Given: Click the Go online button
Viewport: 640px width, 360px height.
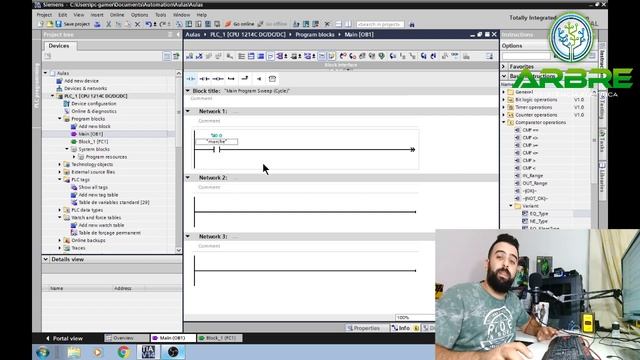Looking at the screenshot, I should [x=239, y=24].
